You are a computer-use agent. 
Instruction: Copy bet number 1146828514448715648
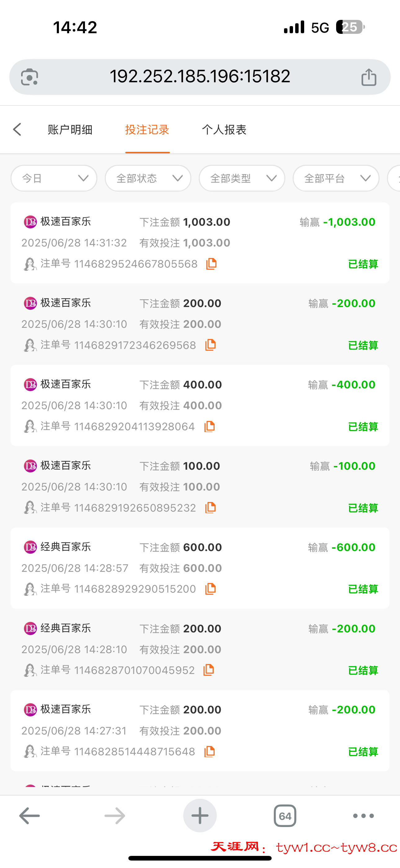(209, 751)
